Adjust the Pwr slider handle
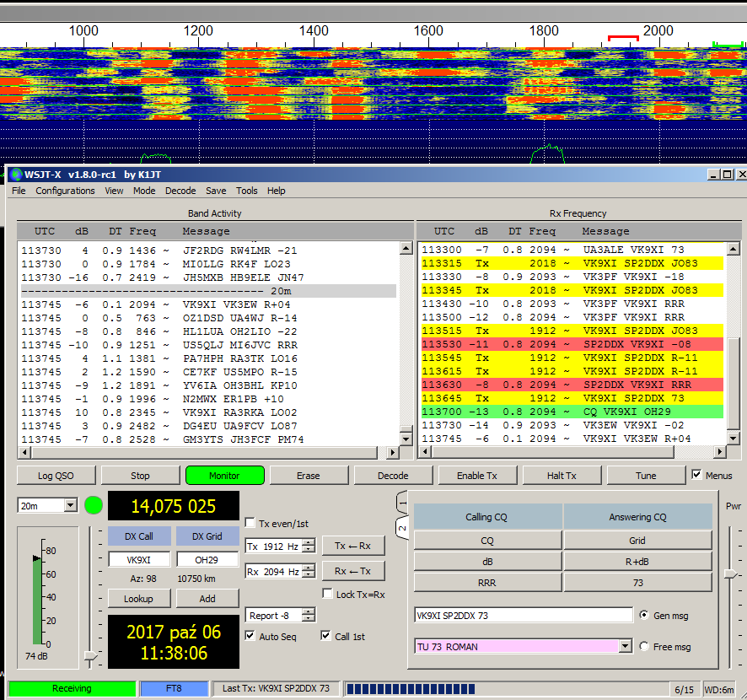Viewport: 747px width, 700px height. (x=730, y=573)
